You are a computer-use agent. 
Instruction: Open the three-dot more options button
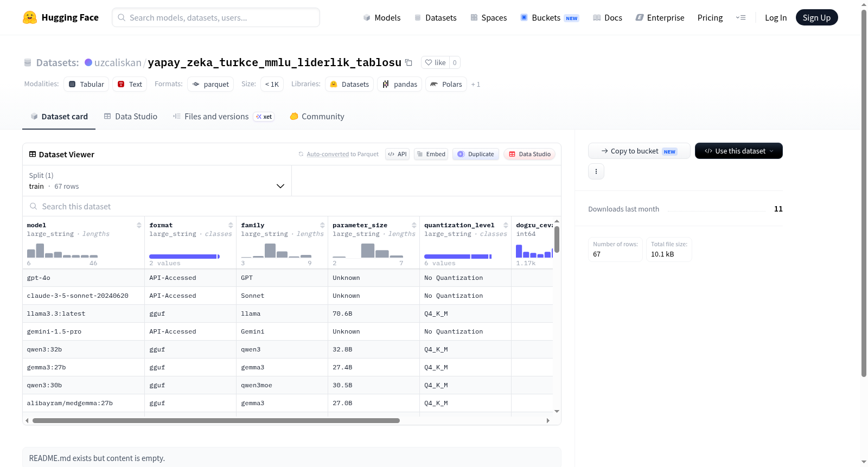[x=596, y=171]
